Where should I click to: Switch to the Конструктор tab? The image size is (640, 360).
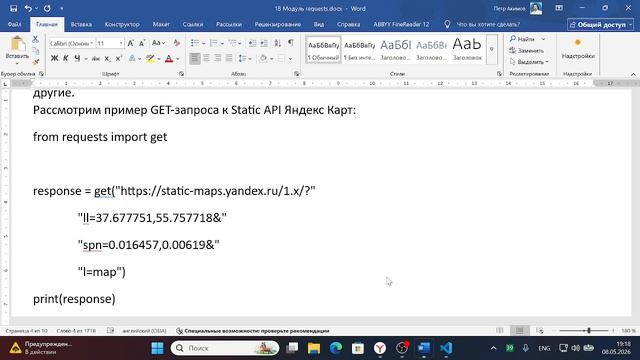(122, 24)
